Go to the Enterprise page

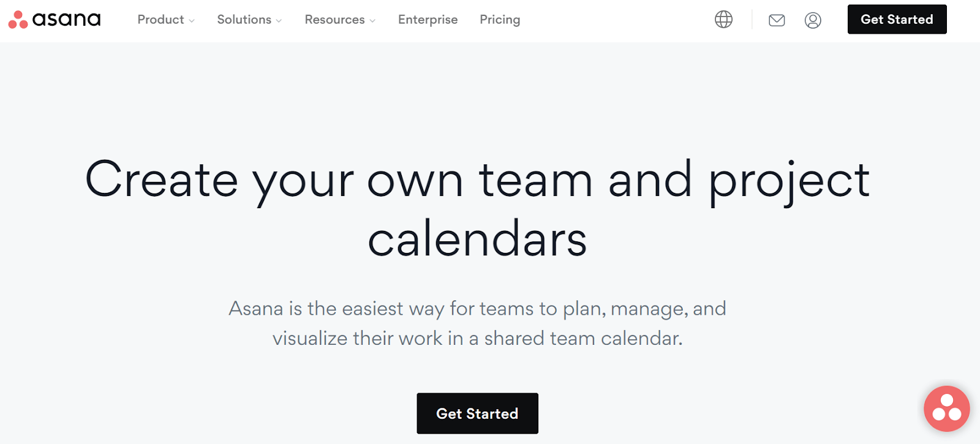click(428, 20)
